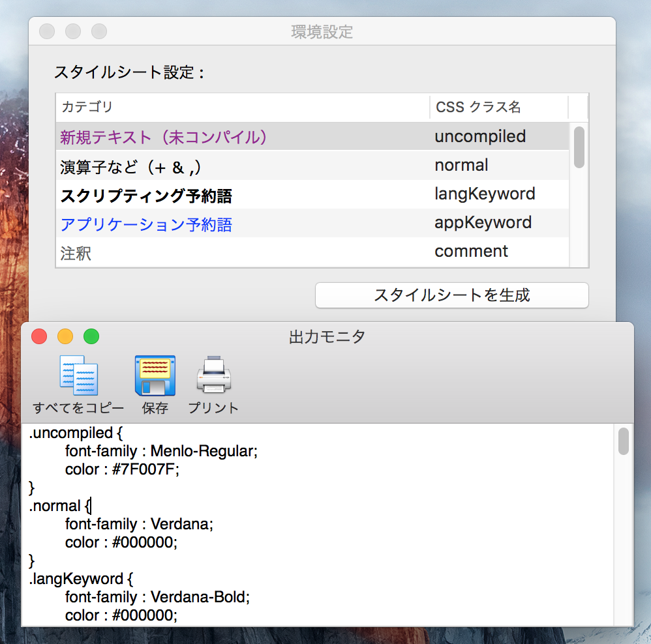Click the スタイルシートを生成 button
The image size is (651, 644).
click(451, 295)
